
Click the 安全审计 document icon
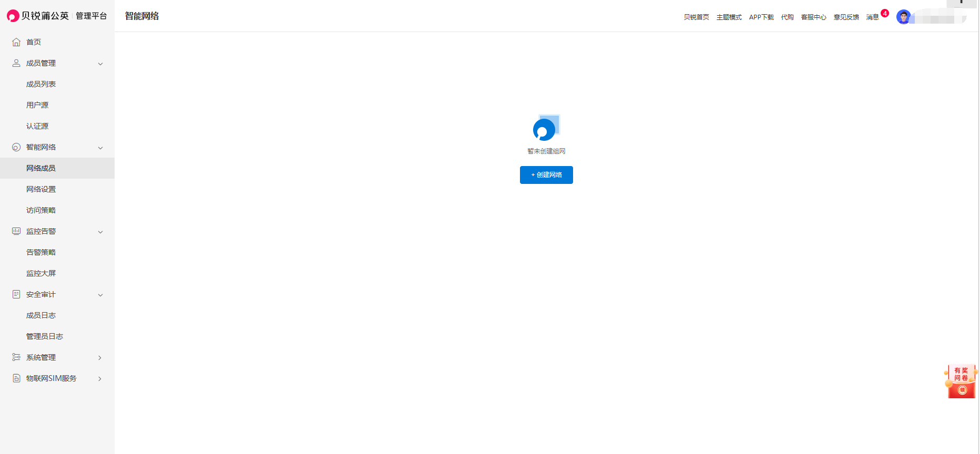pos(16,294)
